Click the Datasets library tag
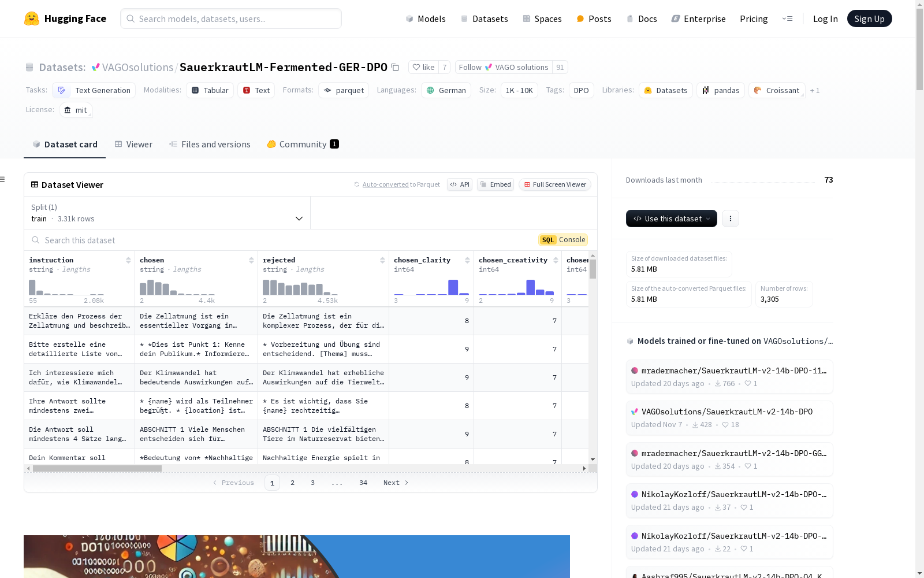Screen dimensions: 924x578 (x=666, y=90)
